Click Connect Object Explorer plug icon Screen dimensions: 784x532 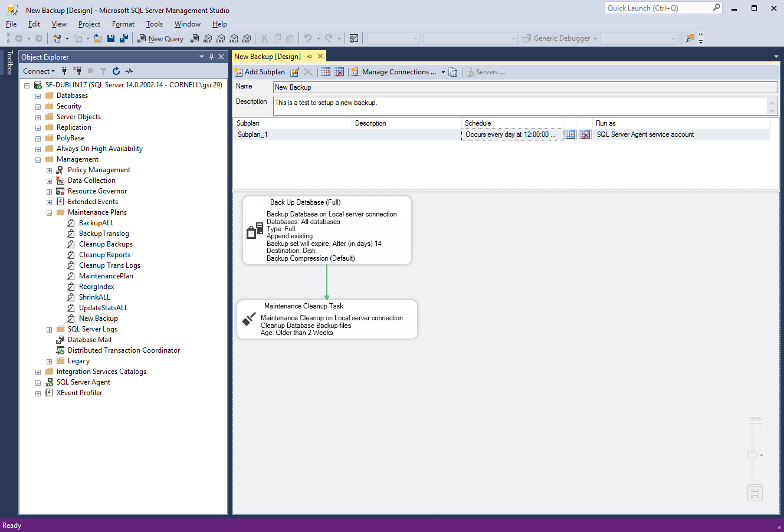tap(64, 71)
